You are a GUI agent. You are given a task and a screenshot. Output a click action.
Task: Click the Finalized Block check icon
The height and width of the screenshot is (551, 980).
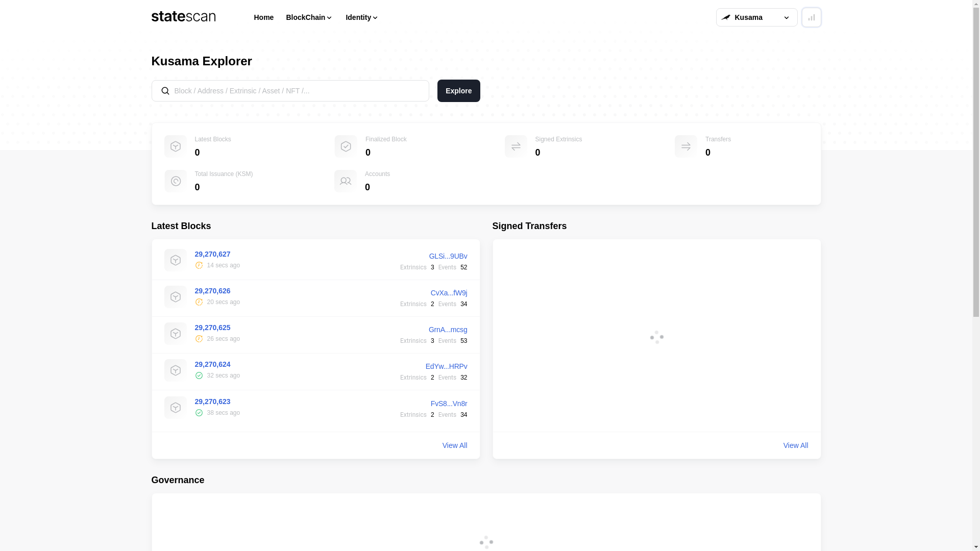pyautogui.click(x=346, y=146)
